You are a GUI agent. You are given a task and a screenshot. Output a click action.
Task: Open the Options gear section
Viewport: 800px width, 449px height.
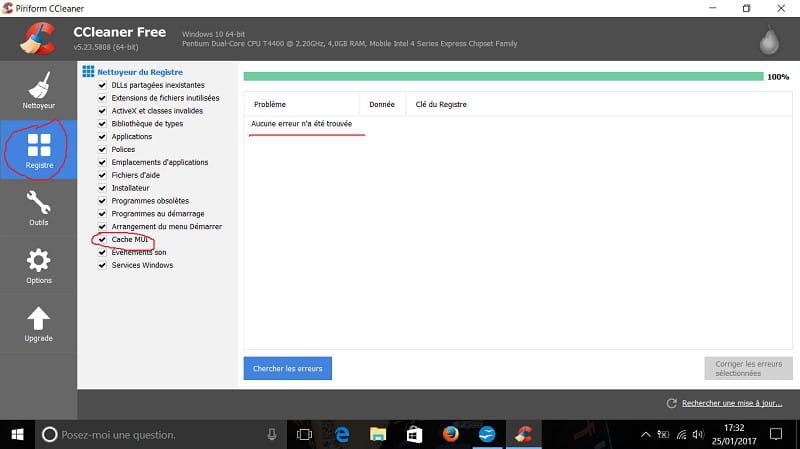click(39, 266)
